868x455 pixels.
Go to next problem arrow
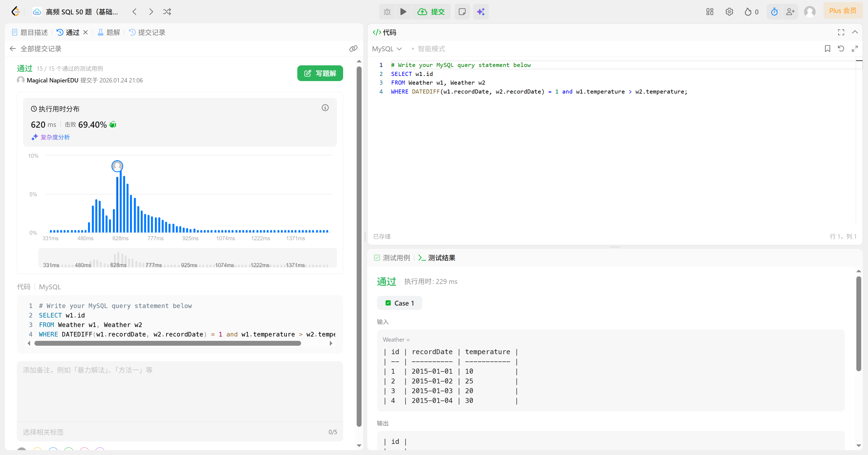(x=151, y=12)
